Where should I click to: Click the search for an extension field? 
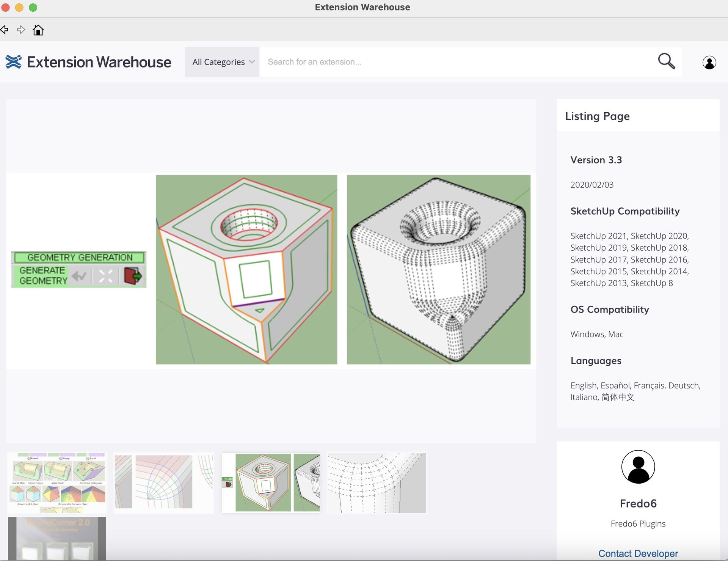(455, 62)
